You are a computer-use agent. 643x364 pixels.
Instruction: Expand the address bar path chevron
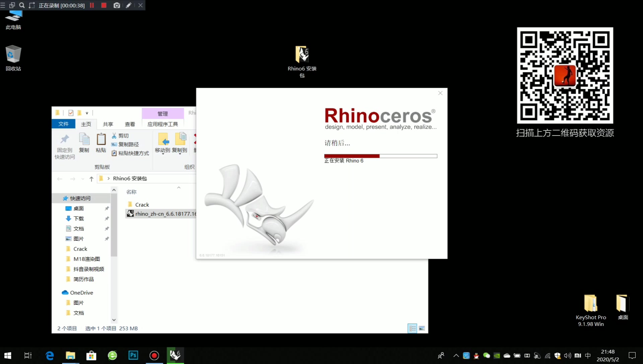[109, 178]
